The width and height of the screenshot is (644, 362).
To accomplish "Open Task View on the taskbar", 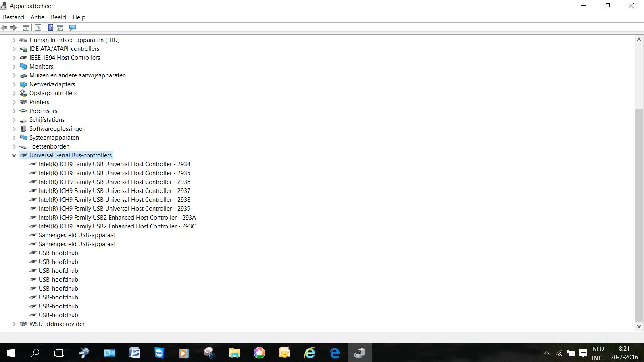I will click(59, 353).
